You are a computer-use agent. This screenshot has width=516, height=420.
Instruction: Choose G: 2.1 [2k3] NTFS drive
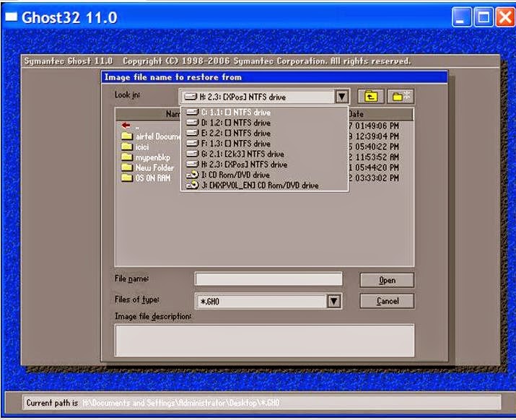264,154
